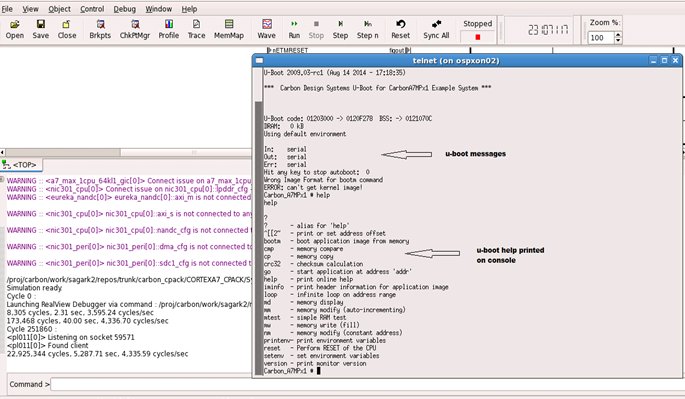Open the Control menu

click(x=92, y=9)
